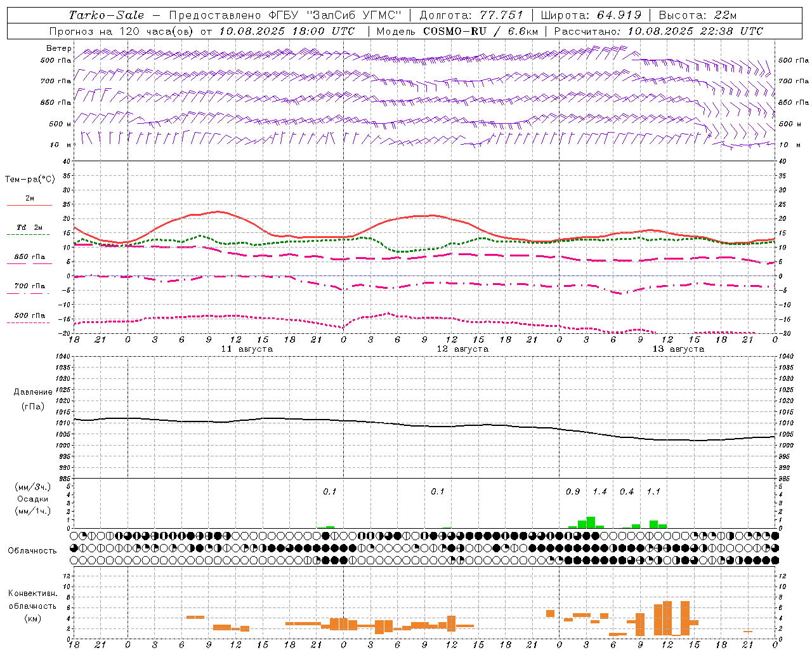Image resolution: width=812 pixels, height=650 pixels.
Task: Select the "(мм/3ч.)" precipitation unit label
Action: [33, 487]
